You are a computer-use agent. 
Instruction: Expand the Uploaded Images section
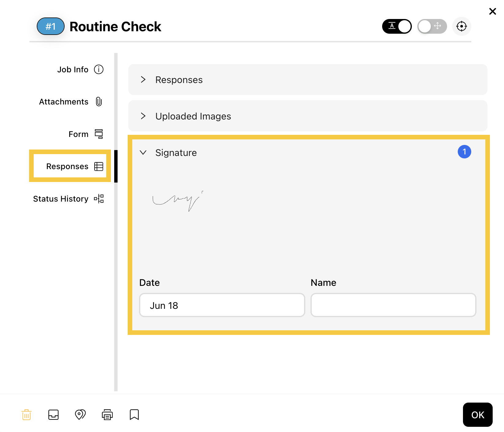[308, 116]
